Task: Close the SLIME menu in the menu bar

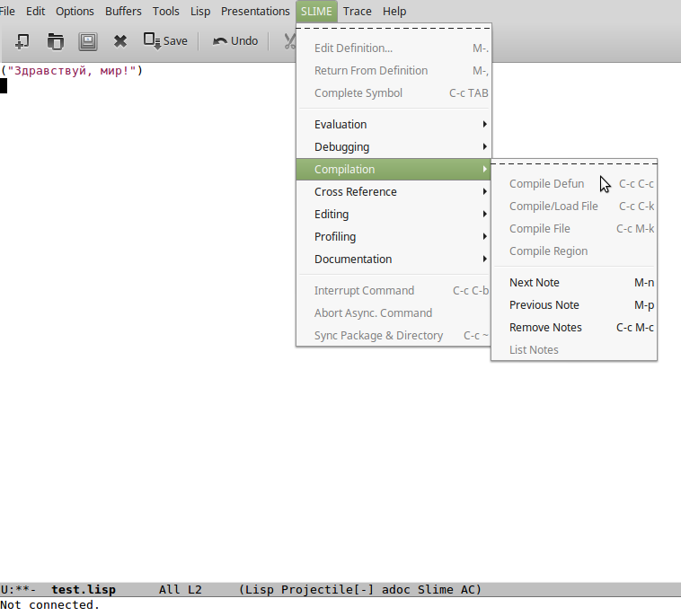Action: pyautogui.click(x=316, y=12)
